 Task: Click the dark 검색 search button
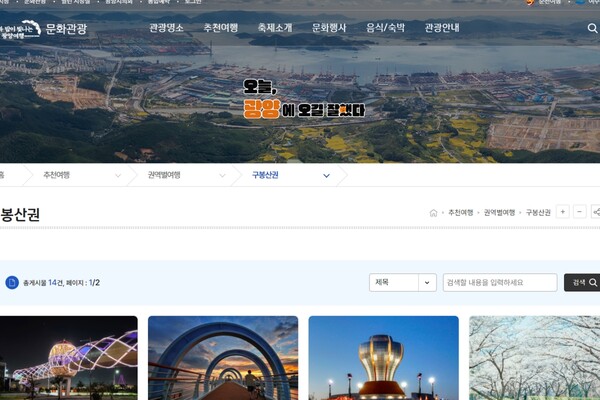coord(582,282)
